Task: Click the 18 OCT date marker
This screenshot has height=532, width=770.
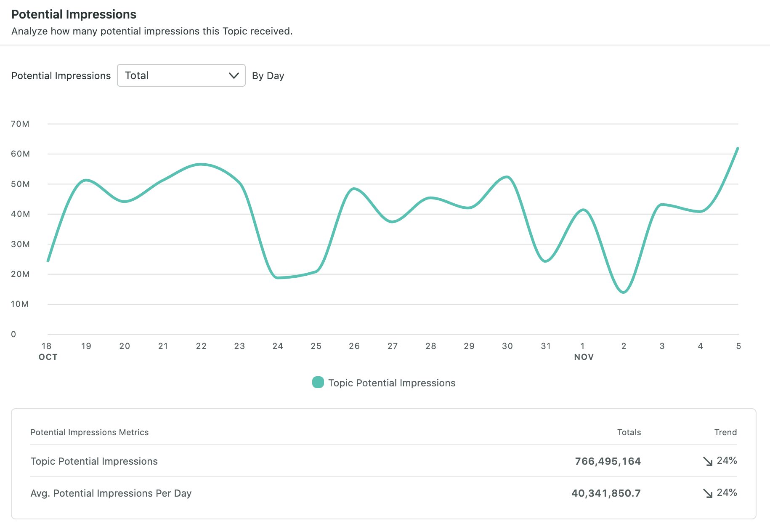Action: coord(48,351)
